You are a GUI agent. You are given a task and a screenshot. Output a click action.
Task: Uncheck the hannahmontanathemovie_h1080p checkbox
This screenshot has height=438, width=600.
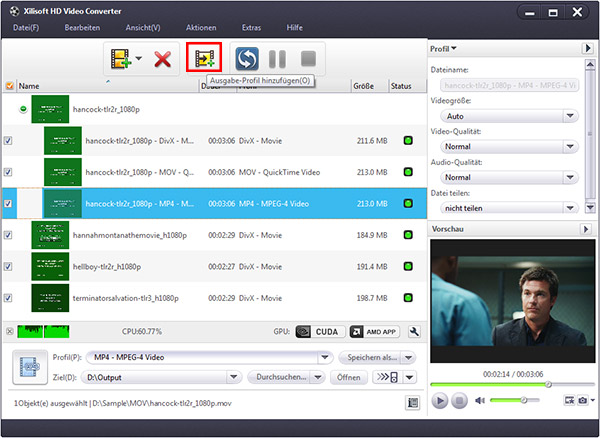tap(8, 235)
